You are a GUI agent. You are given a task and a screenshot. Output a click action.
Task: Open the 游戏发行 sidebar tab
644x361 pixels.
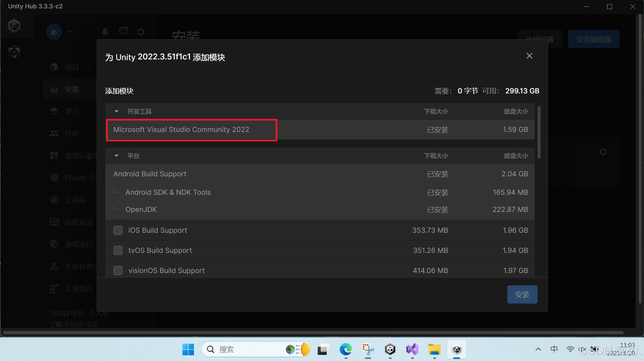click(79, 244)
